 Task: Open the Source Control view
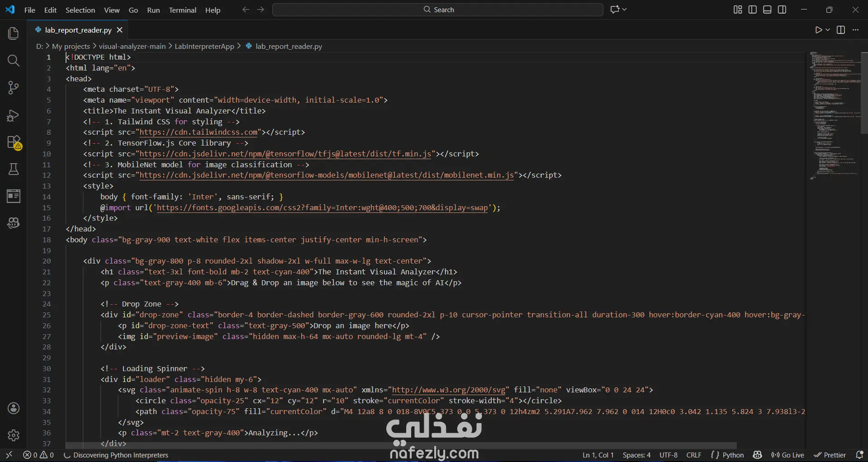14,88
